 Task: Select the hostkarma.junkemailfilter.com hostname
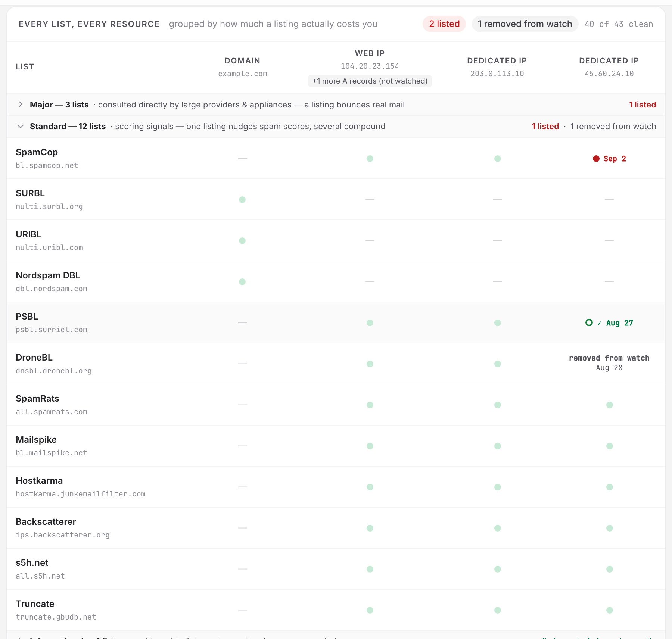[x=81, y=494]
